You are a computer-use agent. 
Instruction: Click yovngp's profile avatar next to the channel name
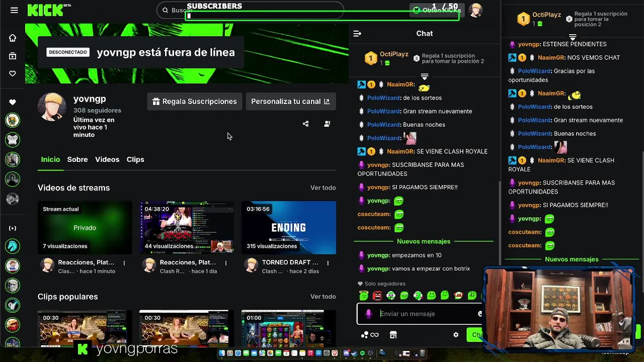tap(52, 107)
